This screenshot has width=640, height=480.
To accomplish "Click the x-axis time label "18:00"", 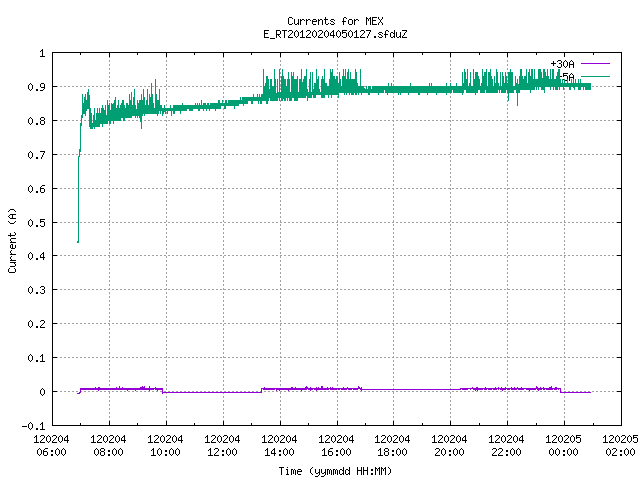I will (392, 452).
